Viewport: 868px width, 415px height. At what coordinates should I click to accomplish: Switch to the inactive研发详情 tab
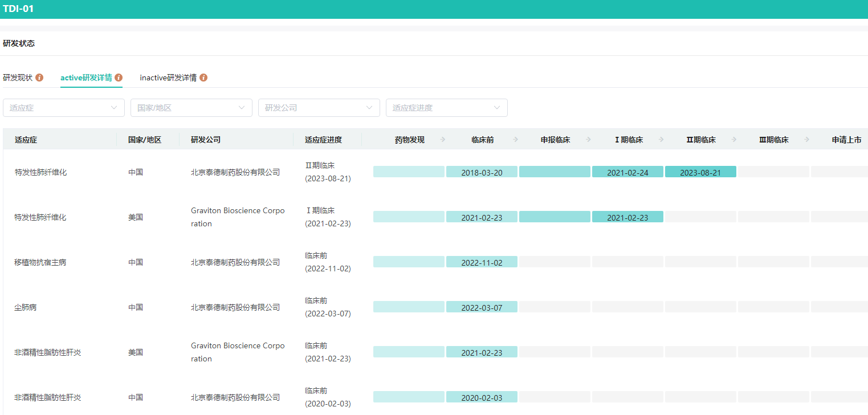click(x=168, y=78)
